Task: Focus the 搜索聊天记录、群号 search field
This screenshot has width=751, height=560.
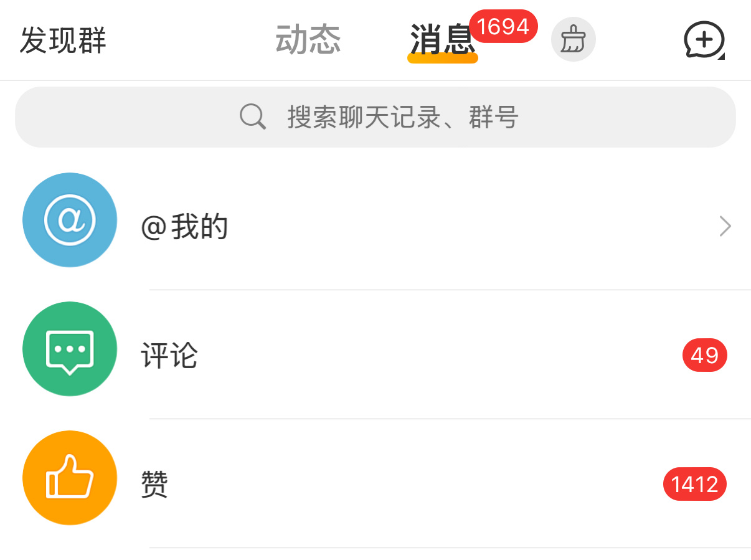Action: point(375,117)
